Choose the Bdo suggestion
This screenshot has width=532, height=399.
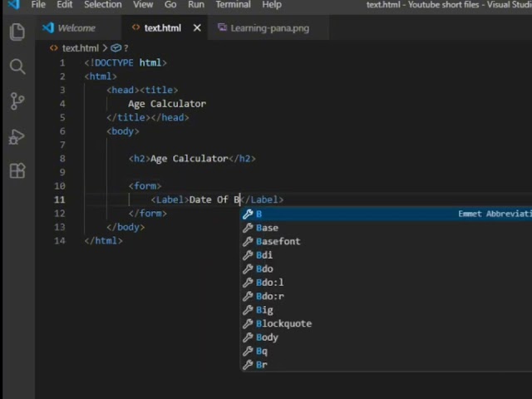pos(386,268)
